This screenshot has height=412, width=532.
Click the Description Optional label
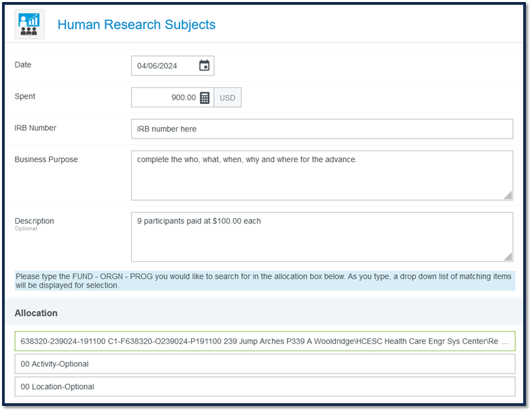[34, 224]
